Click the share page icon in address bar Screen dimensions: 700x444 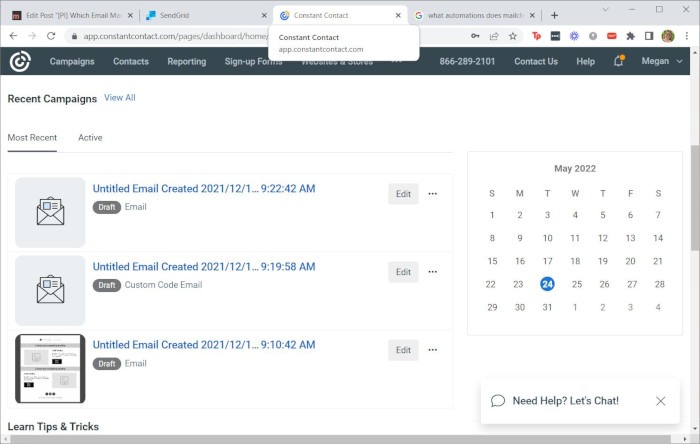[x=494, y=36]
